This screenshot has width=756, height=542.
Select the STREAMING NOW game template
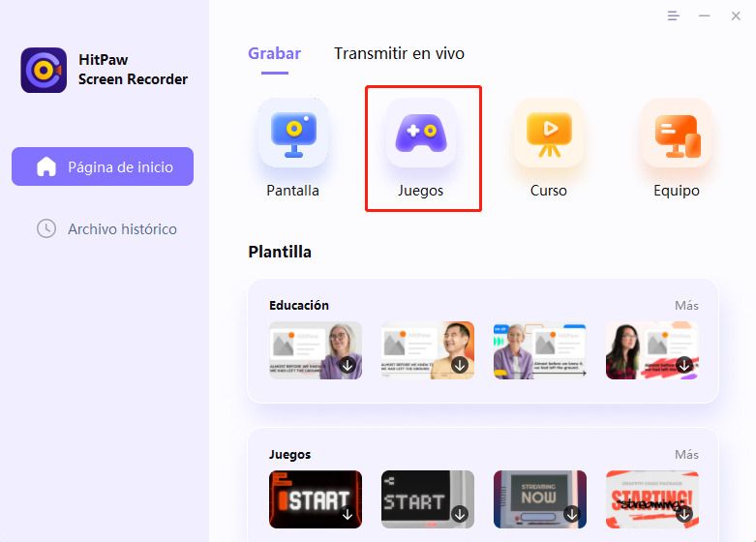pos(540,499)
